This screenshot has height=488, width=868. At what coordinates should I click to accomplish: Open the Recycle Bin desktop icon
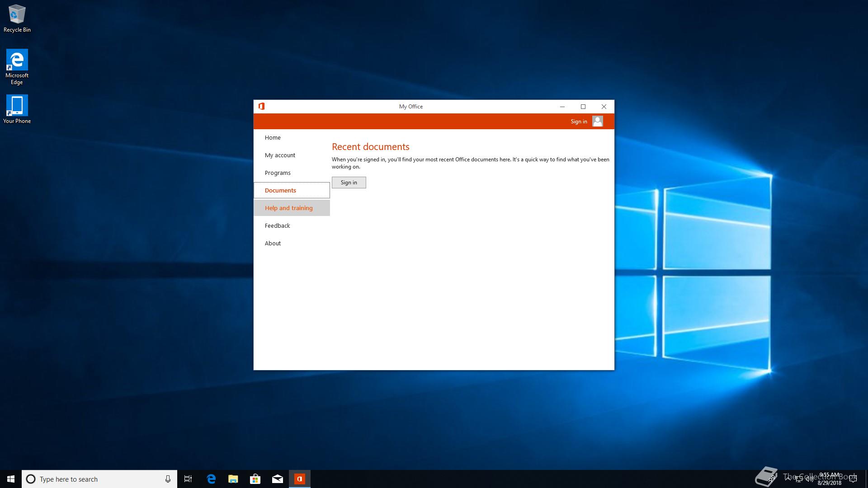coord(17,19)
